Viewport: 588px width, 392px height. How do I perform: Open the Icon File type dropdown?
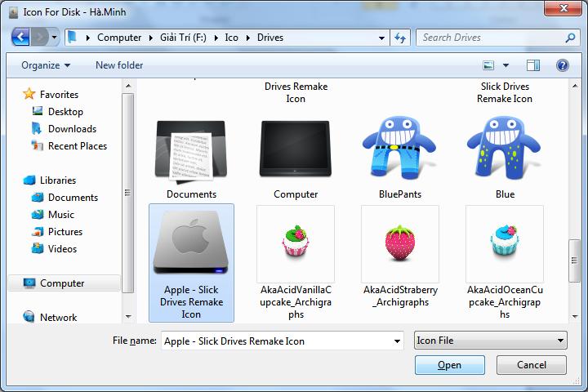click(490, 341)
